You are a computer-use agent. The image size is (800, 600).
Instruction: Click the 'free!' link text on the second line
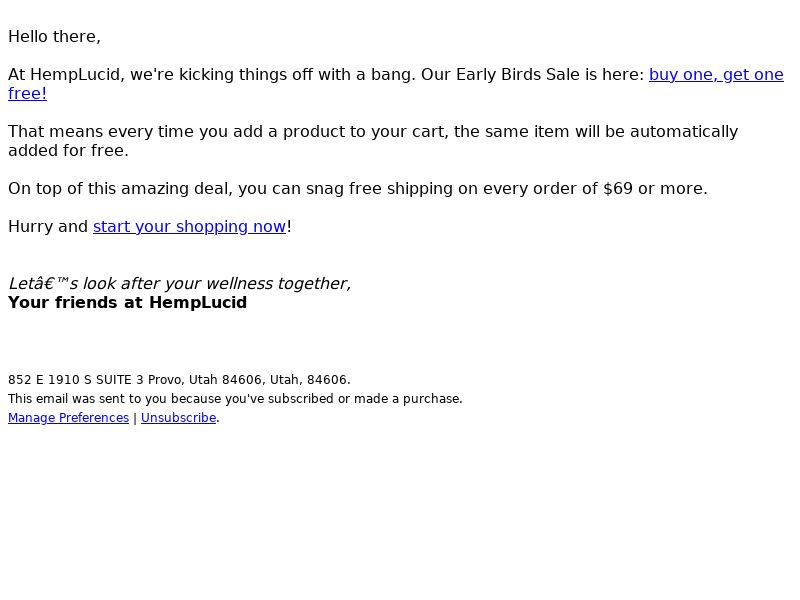(28, 93)
